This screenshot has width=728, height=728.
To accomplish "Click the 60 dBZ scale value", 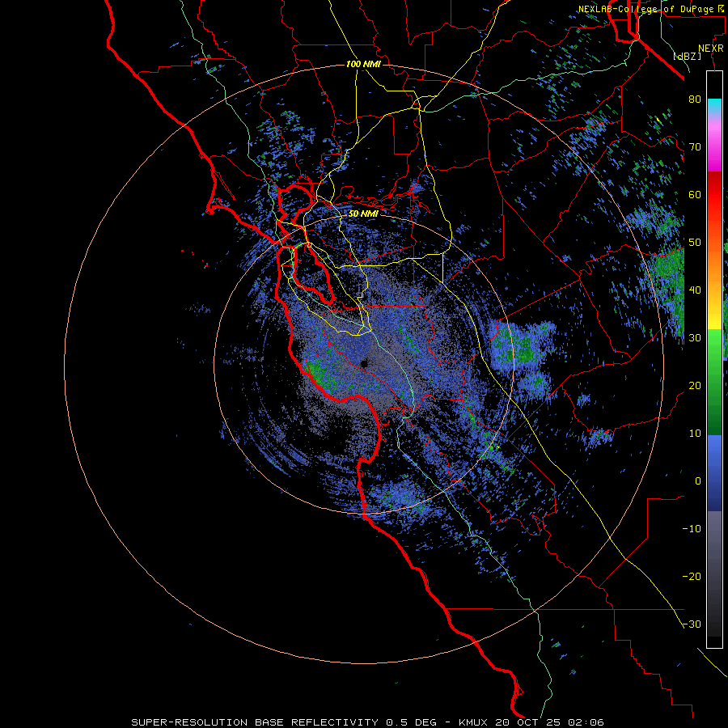I will 695,194.
